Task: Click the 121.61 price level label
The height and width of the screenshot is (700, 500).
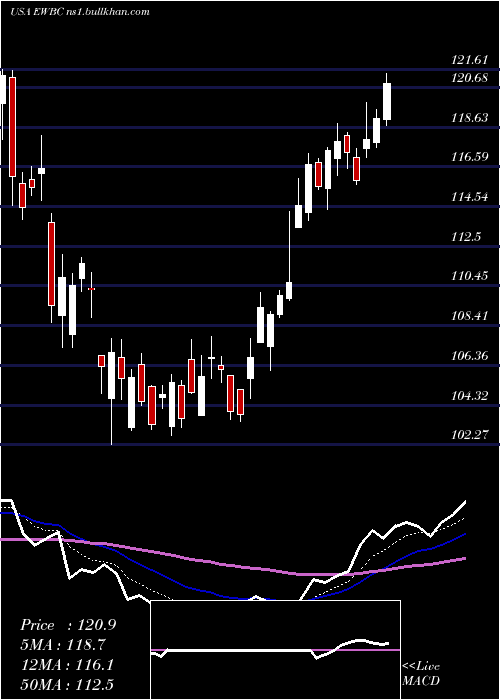Action: tap(470, 60)
